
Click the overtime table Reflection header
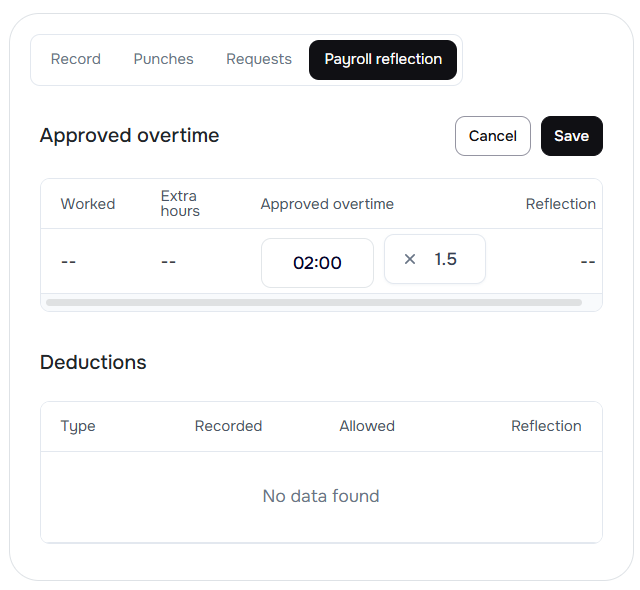tap(560, 204)
